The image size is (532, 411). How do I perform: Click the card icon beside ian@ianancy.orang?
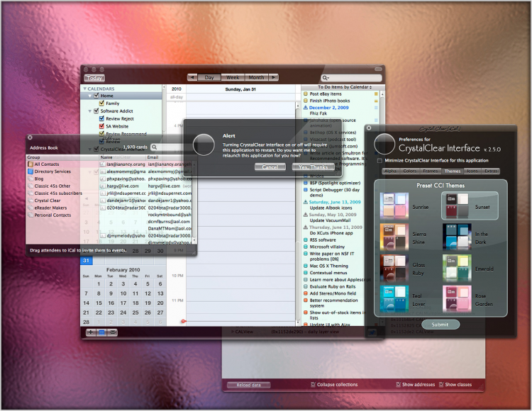pos(103,164)
